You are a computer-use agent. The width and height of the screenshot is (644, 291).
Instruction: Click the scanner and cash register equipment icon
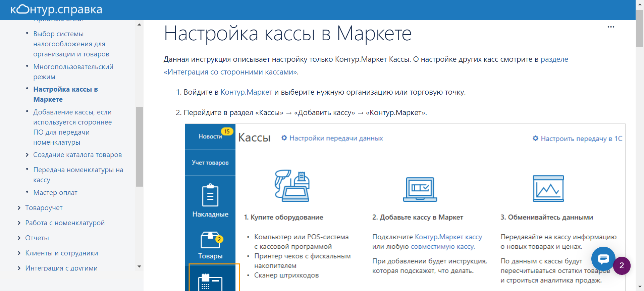coord(292,186)
